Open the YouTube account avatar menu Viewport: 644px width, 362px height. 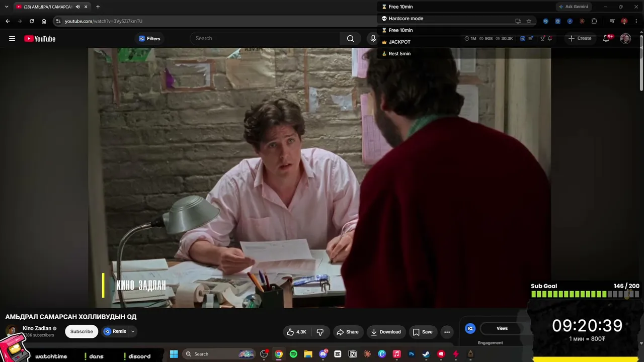(625, 39)
